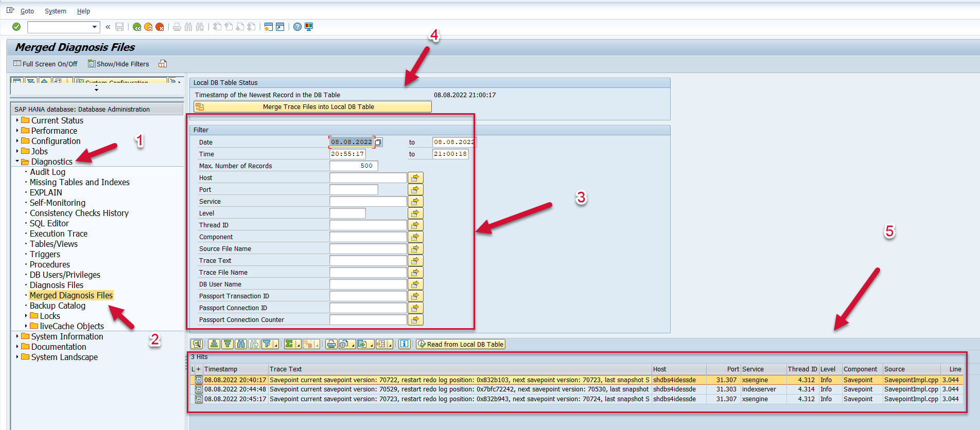Collapse the Diagnostics folder
The width and height of the screenshot is (980, 430).
17,162
